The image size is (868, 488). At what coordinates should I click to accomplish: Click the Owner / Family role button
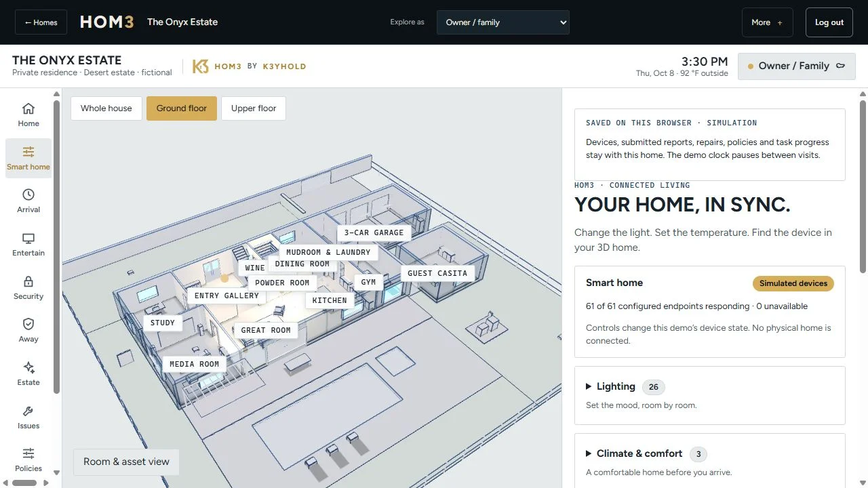796,66
